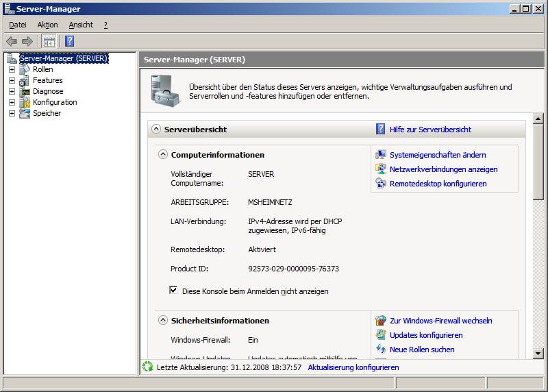The width and height of the screenshot is (548, 392).
Task: Click the Hilfe zur Serverübersicht question icon
Action: (380, 129)
